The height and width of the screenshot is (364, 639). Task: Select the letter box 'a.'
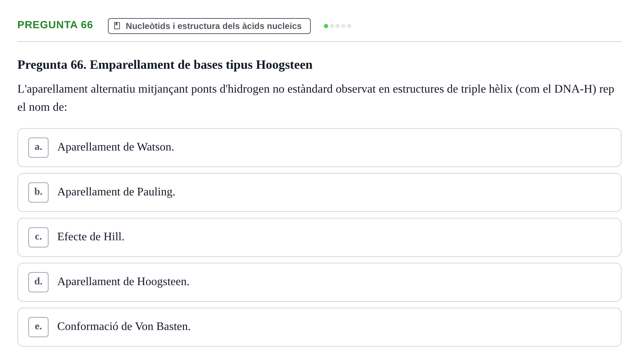click(38, 148)
